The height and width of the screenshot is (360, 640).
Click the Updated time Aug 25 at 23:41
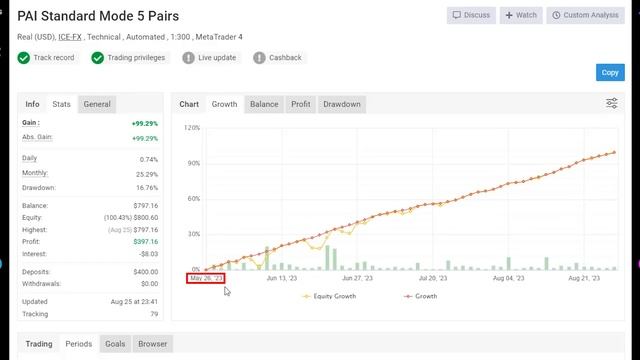tap(134, 302)
